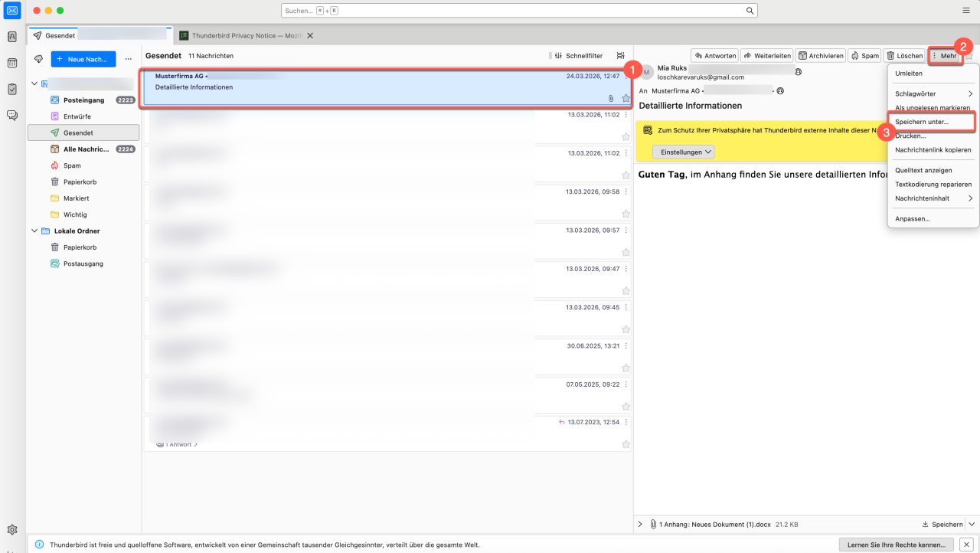Image resolution: width=980 pixels, height=553 pixels.
Task: Open settings via the gear icon
Action: click(12, 529)
